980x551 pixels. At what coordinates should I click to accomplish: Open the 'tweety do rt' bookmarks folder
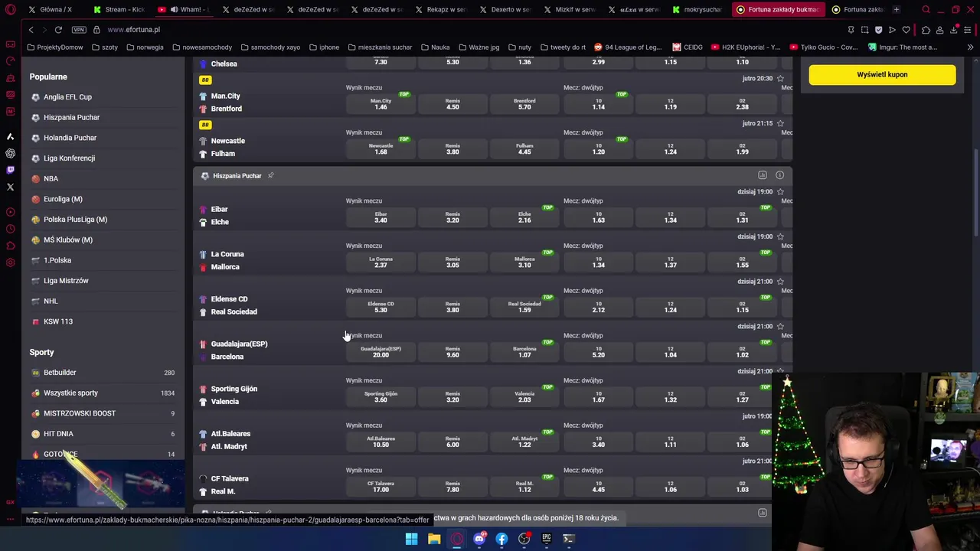(x=562, y=47)
